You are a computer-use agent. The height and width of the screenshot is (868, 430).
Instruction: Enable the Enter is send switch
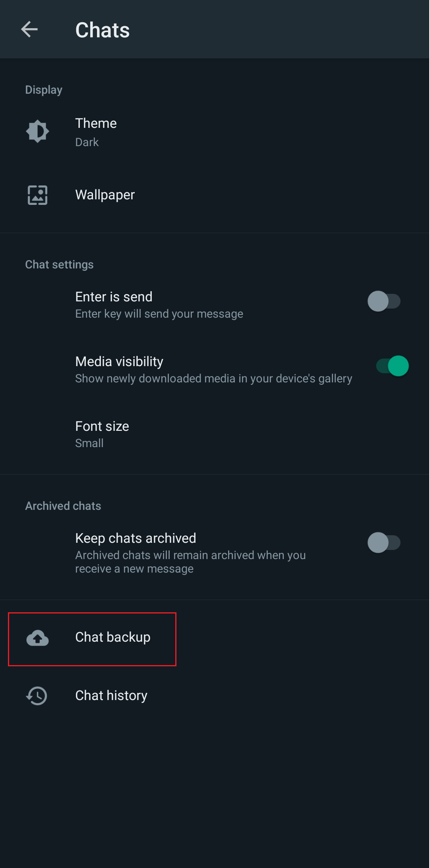tap(384, 301)
